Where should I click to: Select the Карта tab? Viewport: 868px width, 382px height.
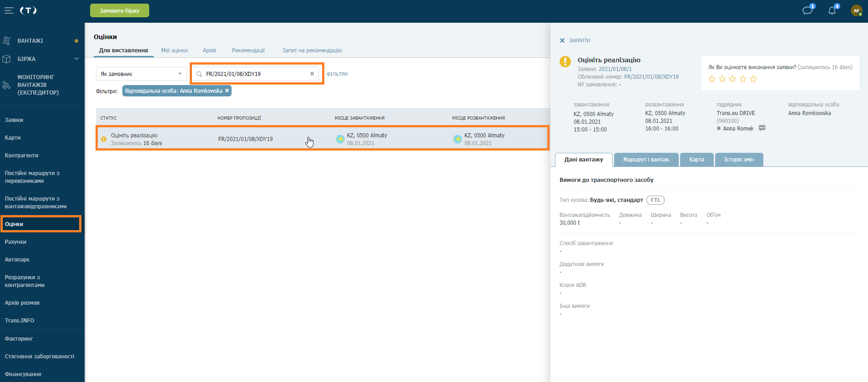696,160
